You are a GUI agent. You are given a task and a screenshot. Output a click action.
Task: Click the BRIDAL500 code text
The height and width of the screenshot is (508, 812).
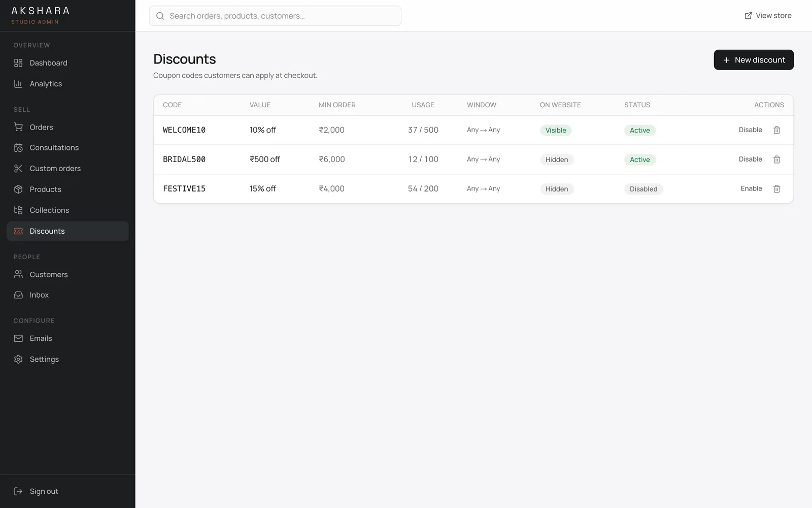pyautogui.click(x=184, y=160)
